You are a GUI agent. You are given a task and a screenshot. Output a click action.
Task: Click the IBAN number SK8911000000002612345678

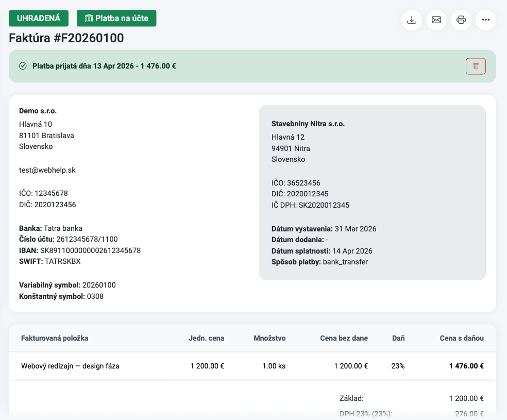tap(90, 250)
